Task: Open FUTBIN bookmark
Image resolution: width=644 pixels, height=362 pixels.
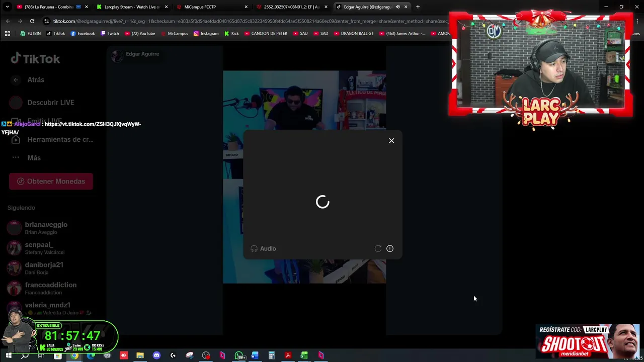Action: [x=30, y=34]
